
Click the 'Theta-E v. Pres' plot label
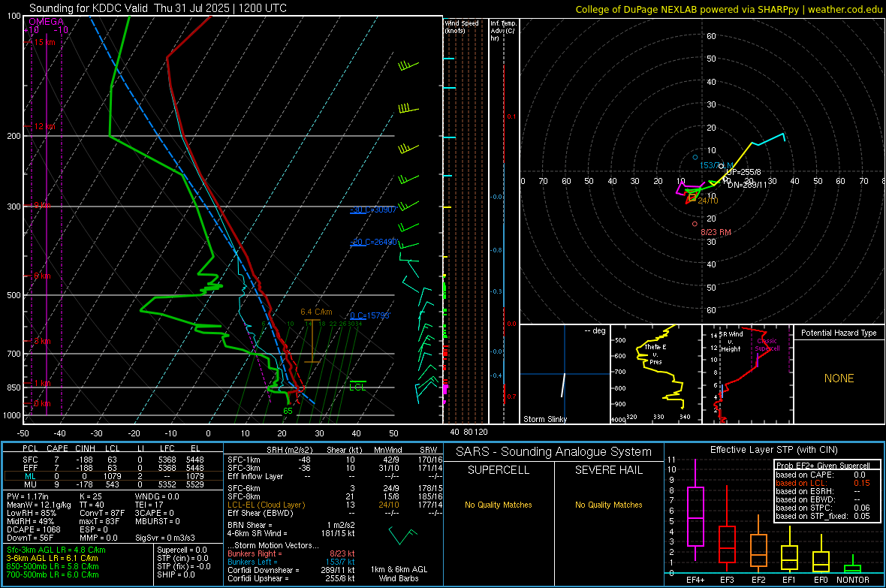[655, 354]
